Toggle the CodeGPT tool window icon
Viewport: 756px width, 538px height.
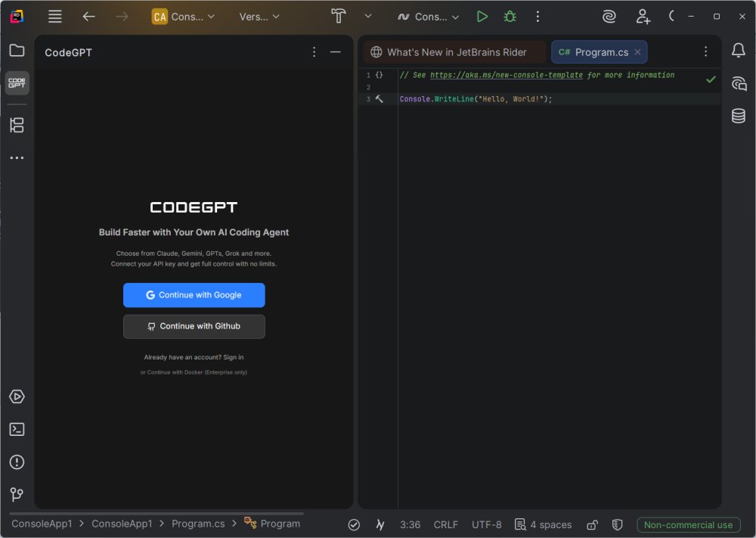tap(17, 83)
